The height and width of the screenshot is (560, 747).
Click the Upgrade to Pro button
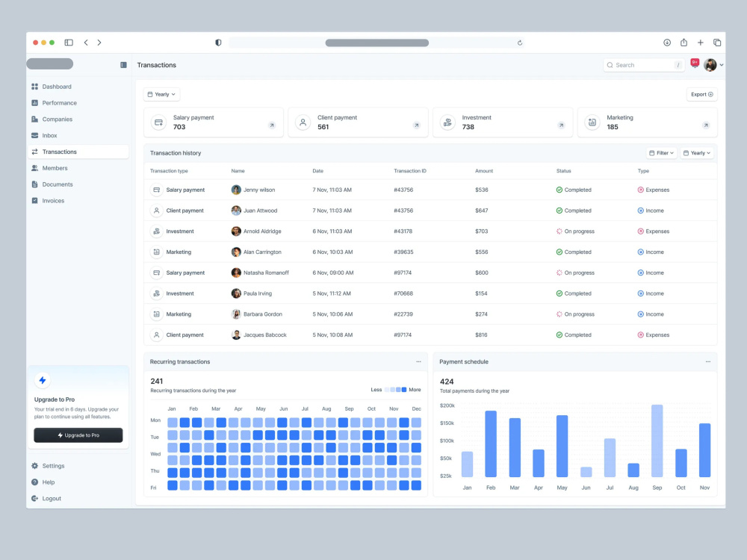78,435
